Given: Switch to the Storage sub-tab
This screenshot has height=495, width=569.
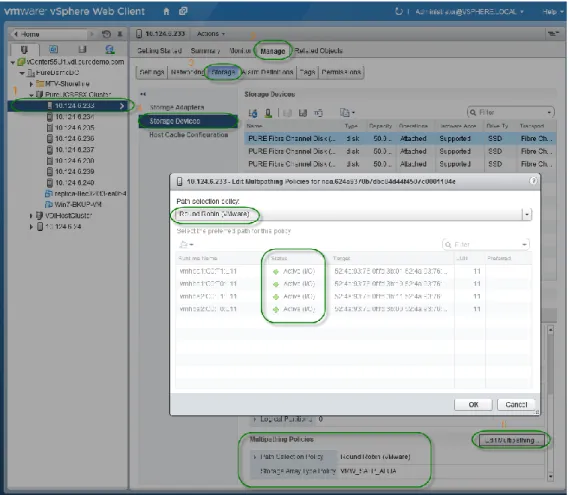Looking at the screenshot, I should pos(223,72).
